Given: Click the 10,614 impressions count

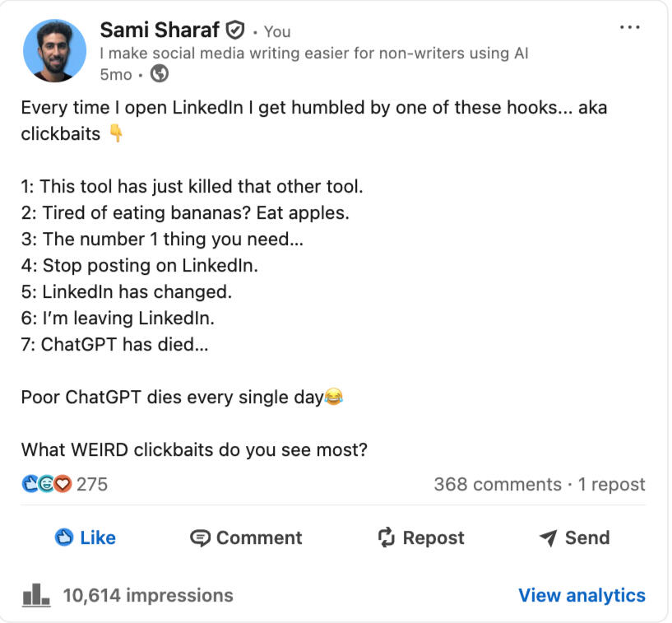Looking at the screenshot, I should click(147, 595).
